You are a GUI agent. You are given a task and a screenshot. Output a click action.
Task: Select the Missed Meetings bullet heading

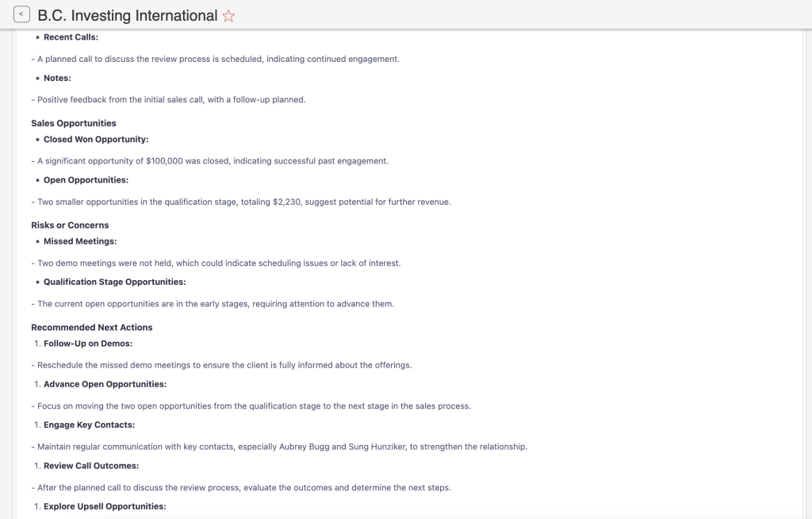point(80,241)
